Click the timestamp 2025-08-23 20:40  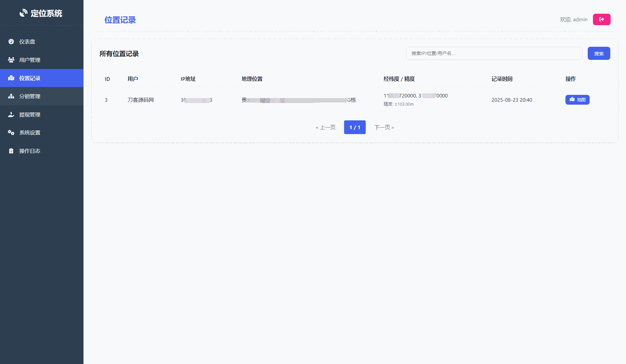[512, 100]
